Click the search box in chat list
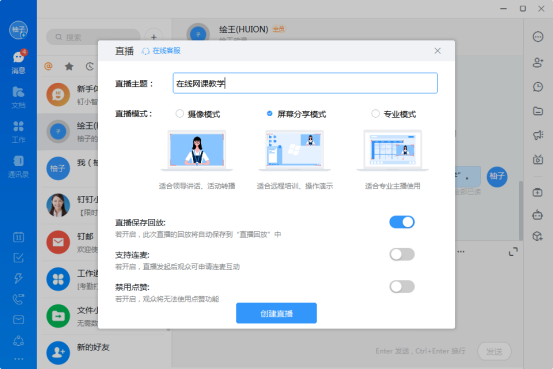This screenshot has height=369, width=553. [93, 37]
